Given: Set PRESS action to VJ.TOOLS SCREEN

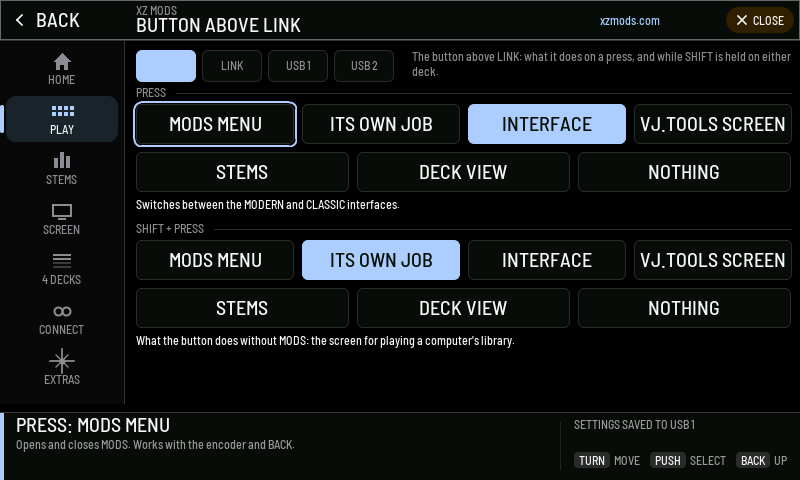Looking at the screenshot, I should (x=713, y=124).
